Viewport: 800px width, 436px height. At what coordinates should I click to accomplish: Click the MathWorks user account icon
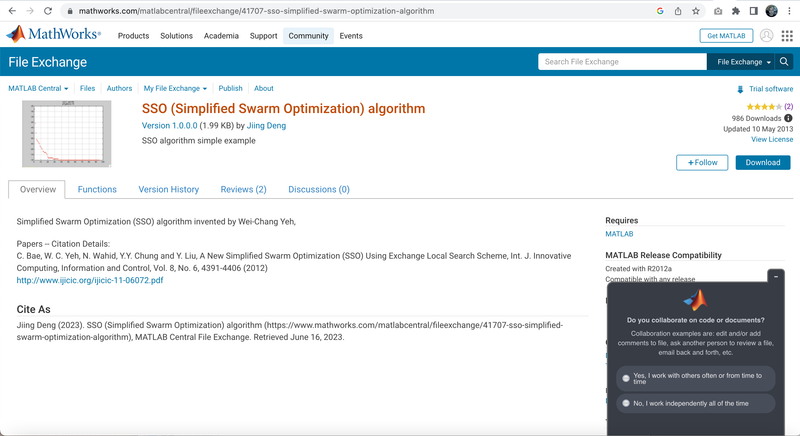pyautogui.click(x=766, y=36)
